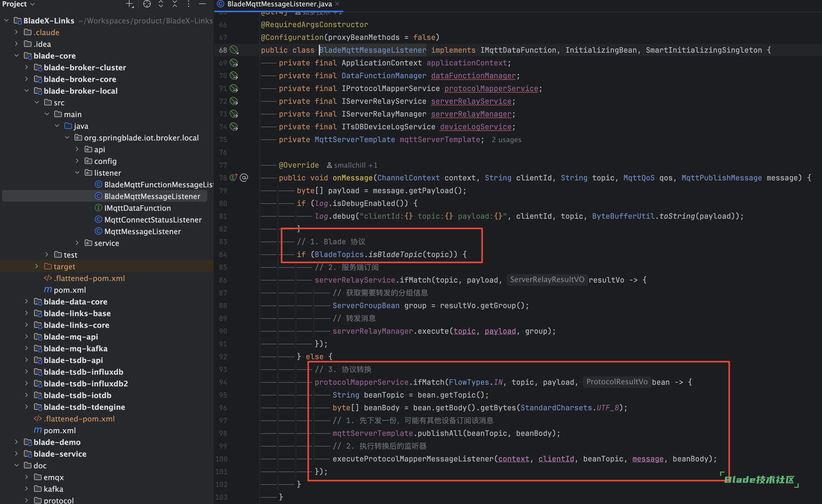Image resolution: width=822 pixels, height=504 pixels.
Task: Click isBladeTopic method call on line 84
Action: point(395,254)
